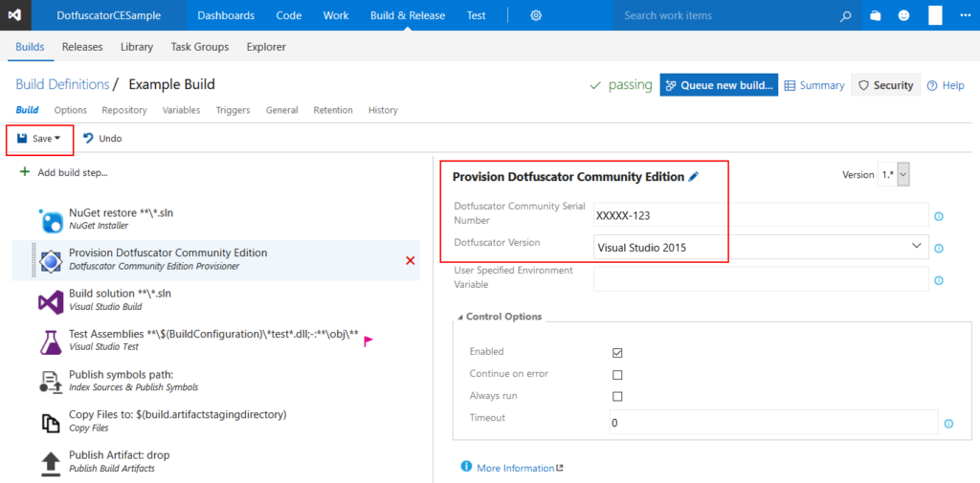The image size is (980, 483).
Task: Click the NuGet Installer step icon
Action: pos(50,219)
